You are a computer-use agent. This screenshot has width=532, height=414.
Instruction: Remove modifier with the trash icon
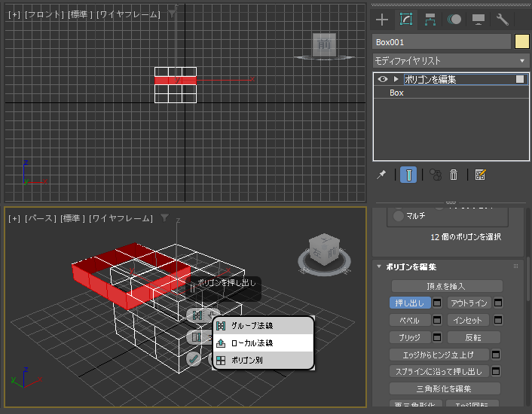(x=454, y=175)
